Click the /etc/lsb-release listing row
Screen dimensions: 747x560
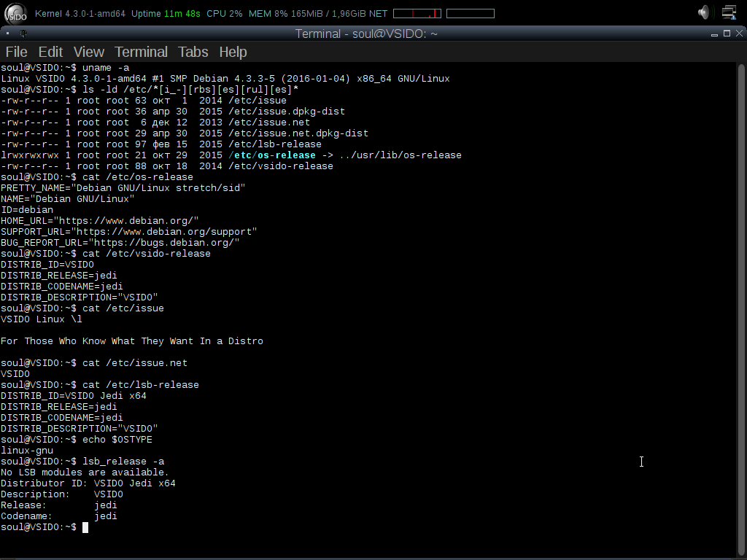(161, 144)
